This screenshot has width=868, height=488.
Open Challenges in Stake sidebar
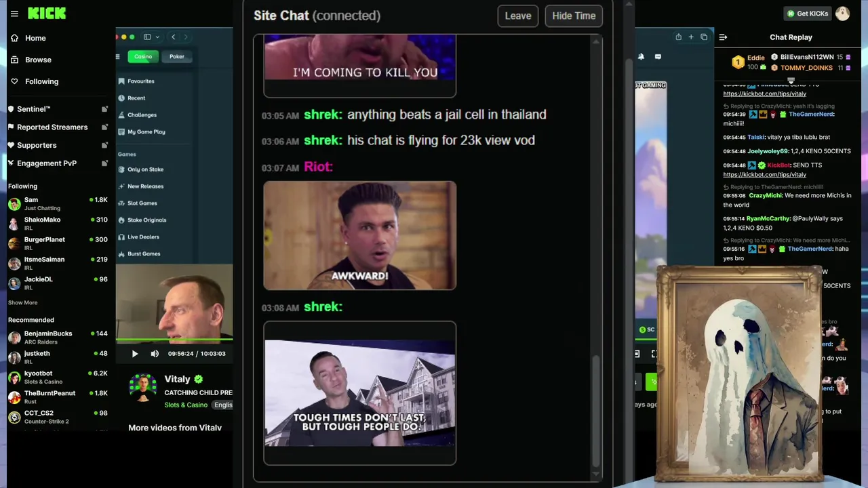click(x=137, y=115)
